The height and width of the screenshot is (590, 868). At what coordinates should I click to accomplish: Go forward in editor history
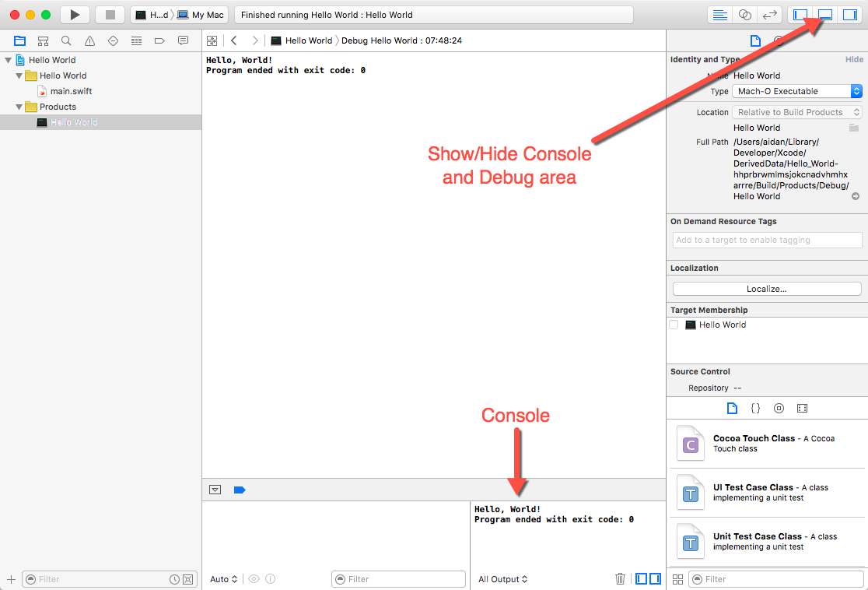point(254,40)
